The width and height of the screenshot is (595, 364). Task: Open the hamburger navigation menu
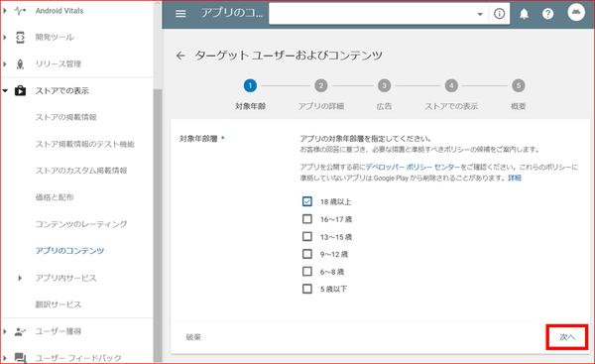pyautogui.click(x=180, y=14)
